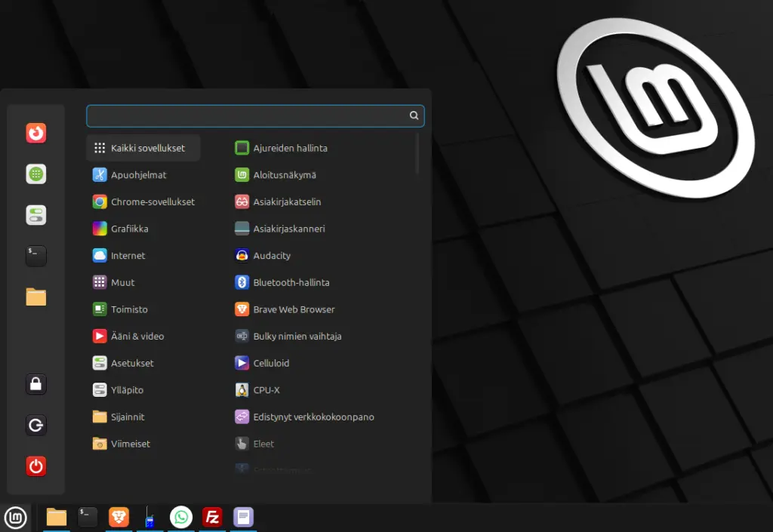
Task: Open Firefox from the favorites sidebar
Action: click(x=36, y=133)
